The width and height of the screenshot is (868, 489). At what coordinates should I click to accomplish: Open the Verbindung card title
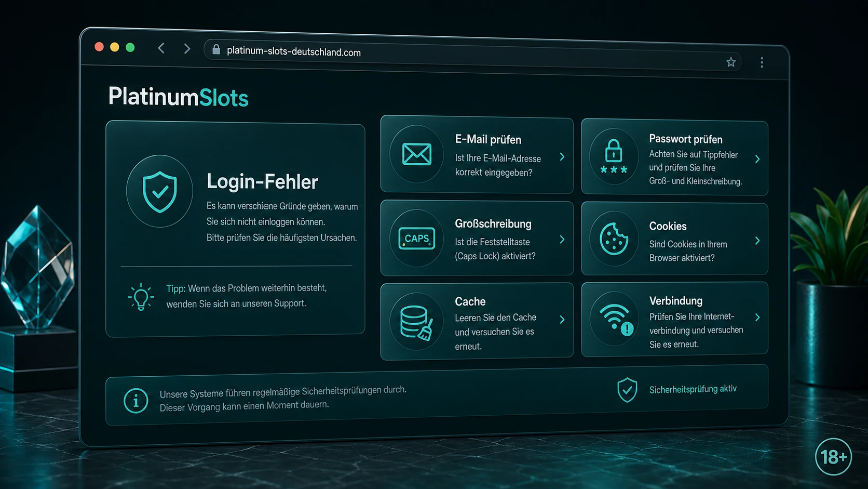click(676, 300)
